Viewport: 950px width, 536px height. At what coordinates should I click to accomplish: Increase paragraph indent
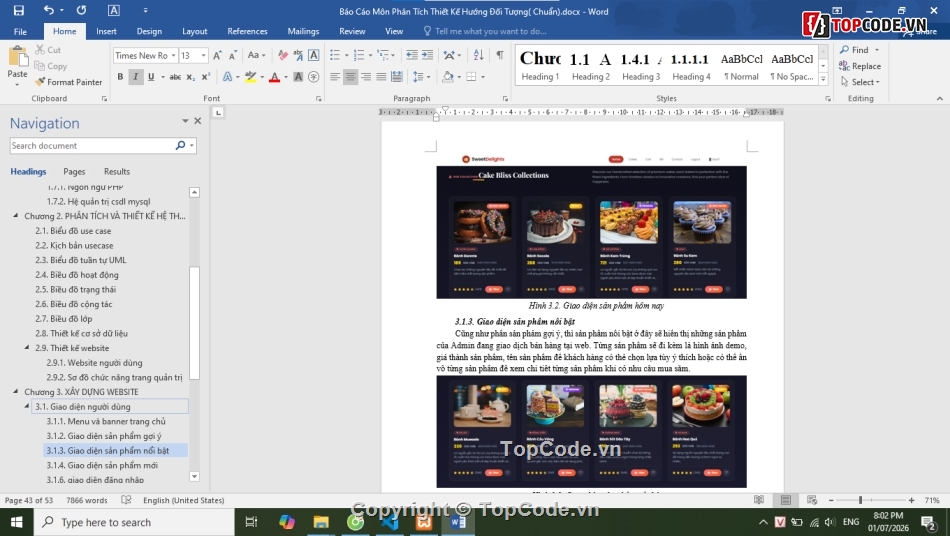coord(428,55)
